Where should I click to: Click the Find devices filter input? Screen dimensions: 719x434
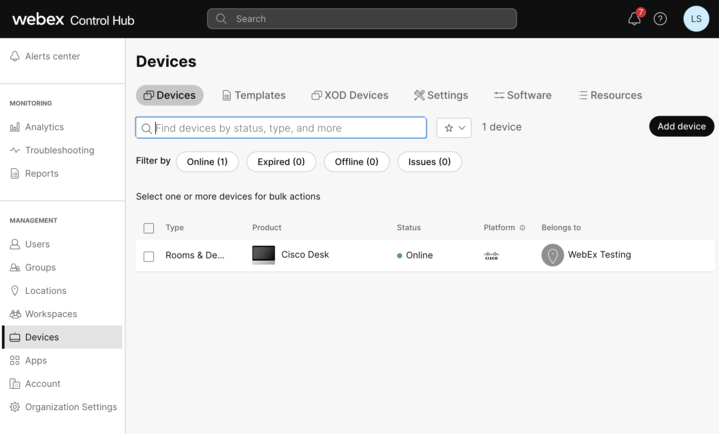pyautogui.click(x=281, y=128)
